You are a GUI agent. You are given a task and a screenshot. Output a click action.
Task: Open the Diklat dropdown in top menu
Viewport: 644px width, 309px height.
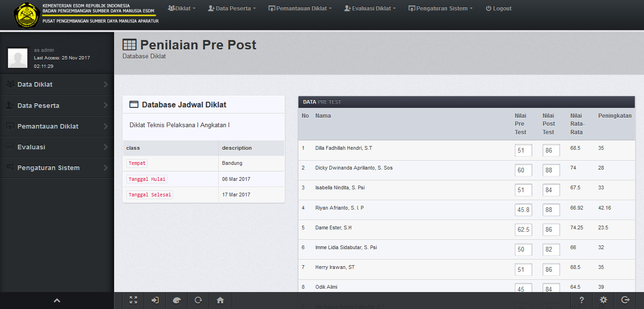click(x=182, y=8)
